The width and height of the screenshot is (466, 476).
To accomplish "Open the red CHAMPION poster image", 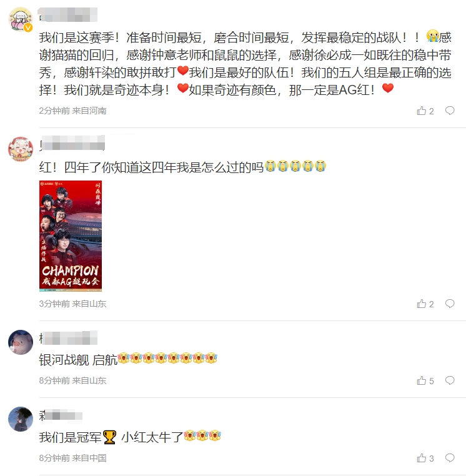I will point(71,236).
